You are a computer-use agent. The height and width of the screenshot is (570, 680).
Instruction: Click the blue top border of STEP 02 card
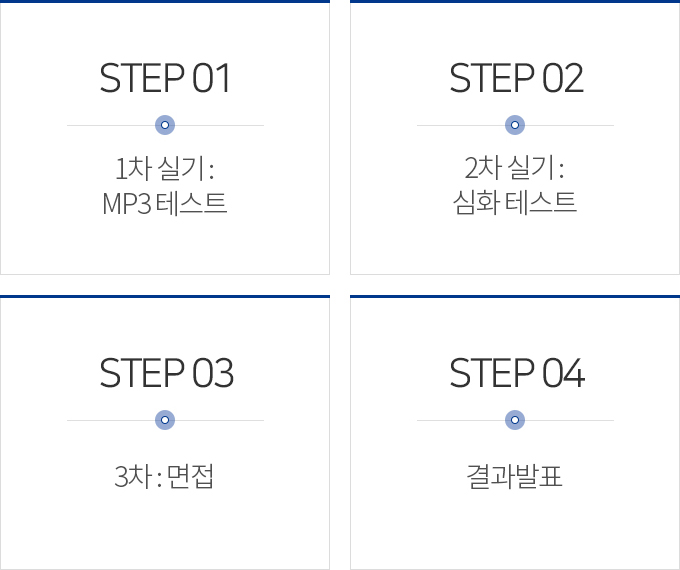(515, 2)
